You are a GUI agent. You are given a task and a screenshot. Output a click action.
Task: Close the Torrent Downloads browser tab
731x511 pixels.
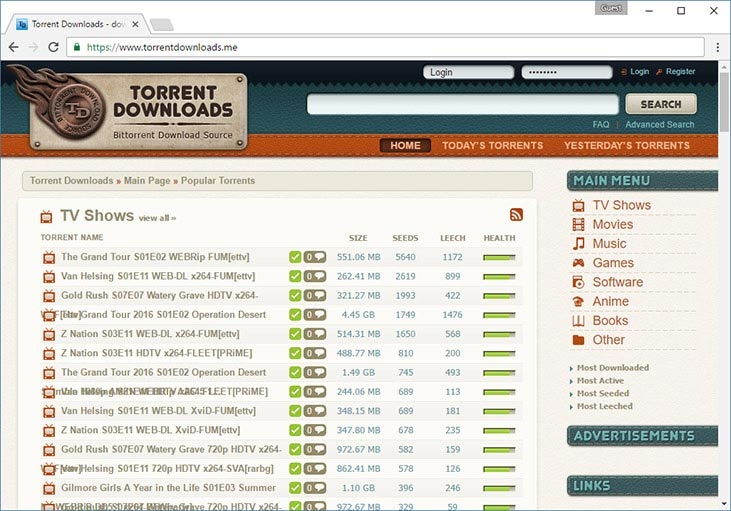point(135,24)
